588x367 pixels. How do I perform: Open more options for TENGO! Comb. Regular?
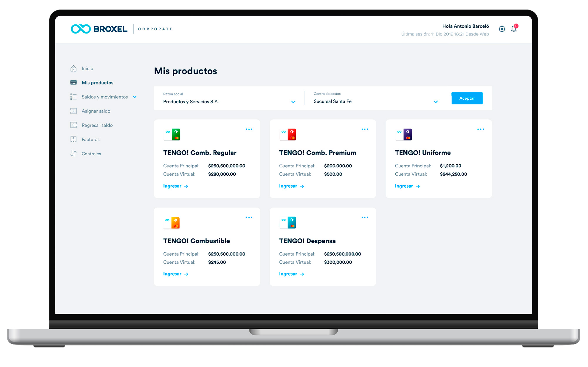[x=249, y=129]
